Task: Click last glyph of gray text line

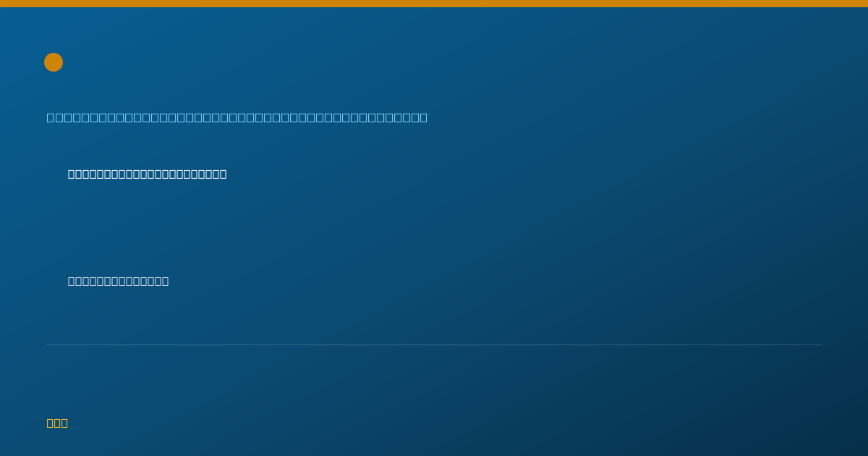Action: point(166,281)
